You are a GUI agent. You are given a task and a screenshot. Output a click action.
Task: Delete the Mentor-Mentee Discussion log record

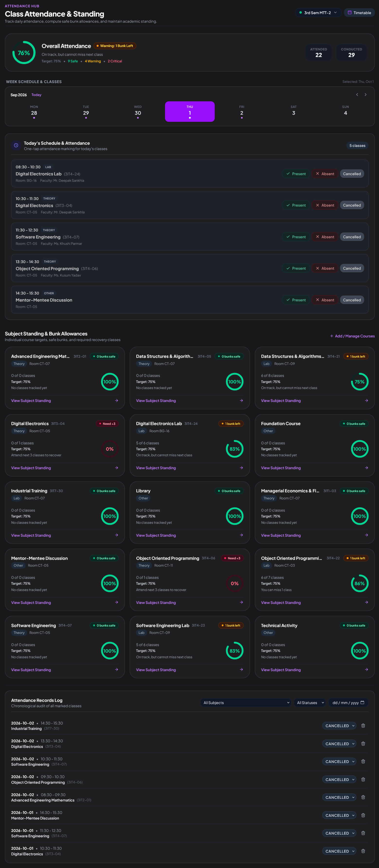pos(363,815)
